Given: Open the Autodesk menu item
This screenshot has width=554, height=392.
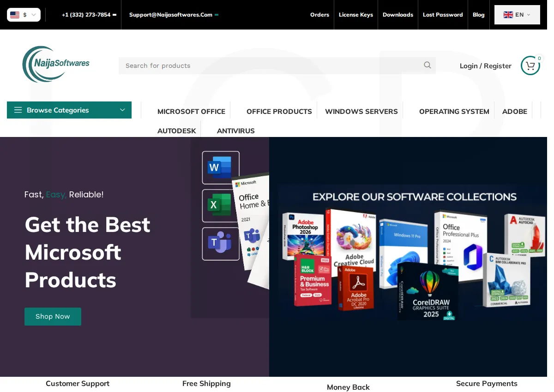Looking at the screenshot, I should 177,131.
